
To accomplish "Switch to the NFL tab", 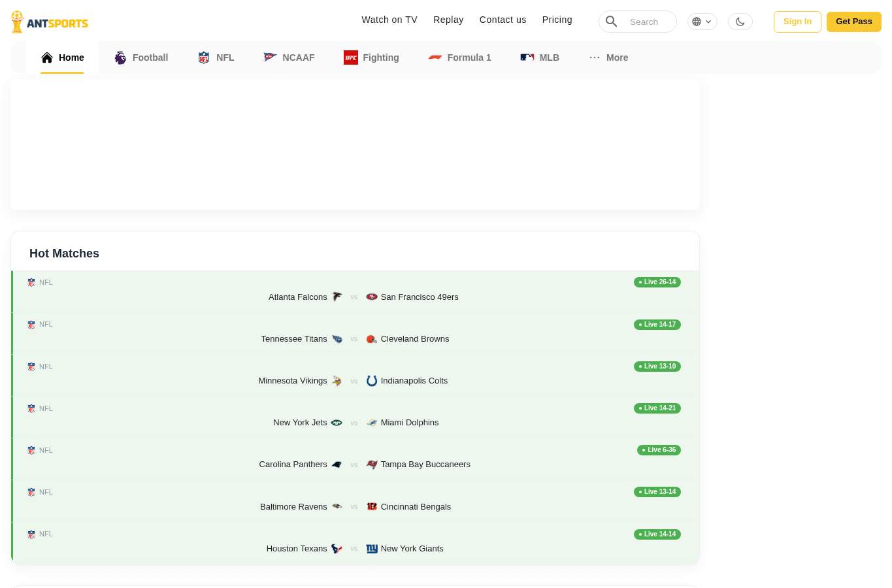I will [216, 57].
